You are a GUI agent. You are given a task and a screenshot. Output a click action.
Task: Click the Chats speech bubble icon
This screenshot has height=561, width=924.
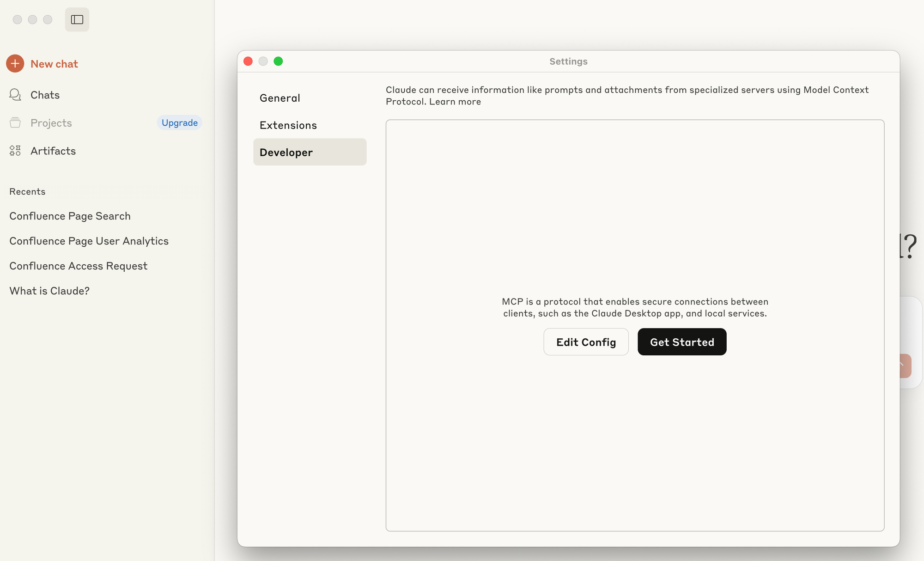[x=15, y=95]
